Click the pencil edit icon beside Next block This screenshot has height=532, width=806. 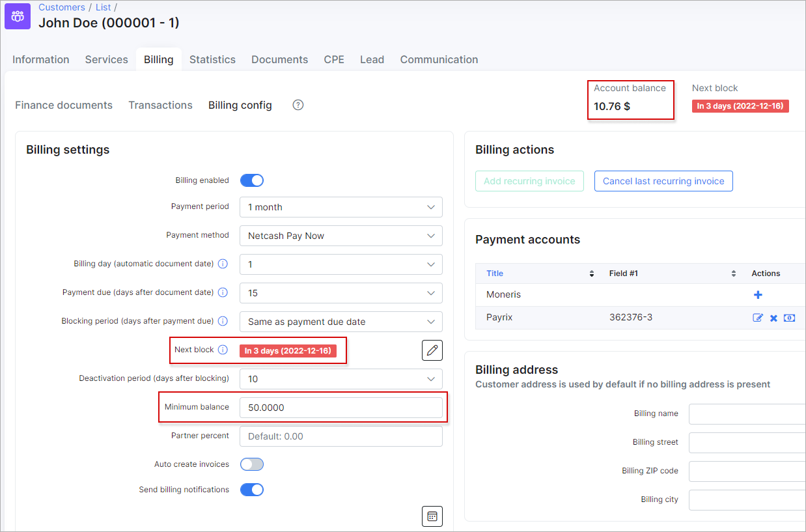click(x=432, y=350)
